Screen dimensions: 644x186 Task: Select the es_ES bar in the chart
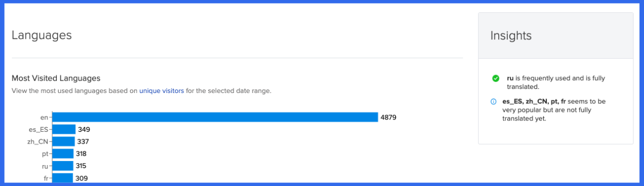tap(64, 129)
